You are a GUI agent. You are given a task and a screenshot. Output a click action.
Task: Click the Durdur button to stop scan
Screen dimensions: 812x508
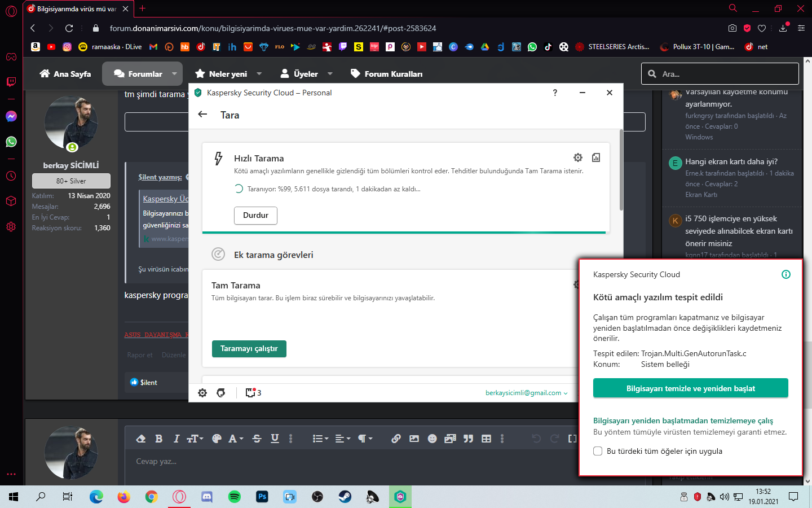coord(255,215)
